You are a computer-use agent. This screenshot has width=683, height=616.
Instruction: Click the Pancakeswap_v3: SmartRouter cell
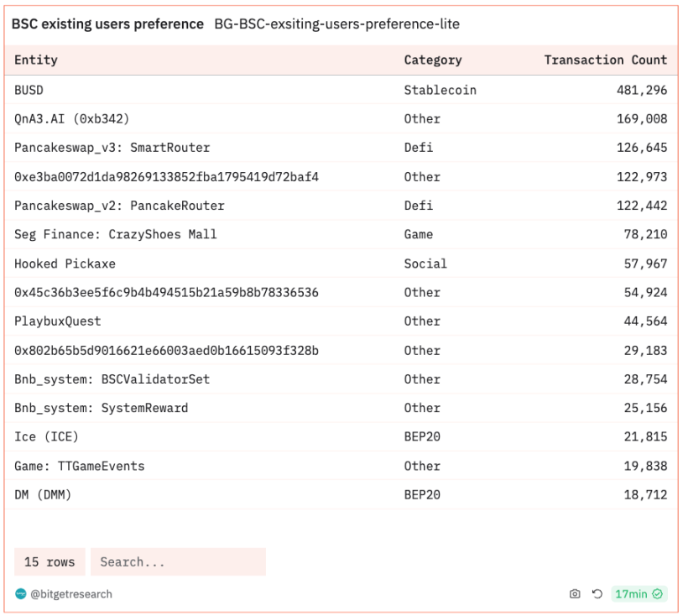(x=112, y=148)
